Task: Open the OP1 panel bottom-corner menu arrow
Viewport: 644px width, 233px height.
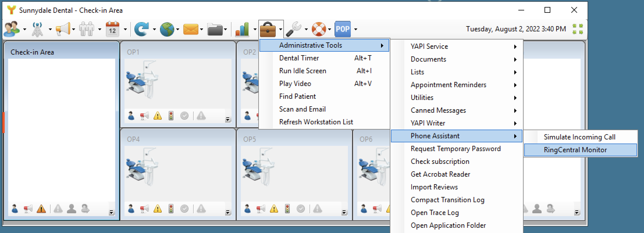Action: tap(228, 119)
